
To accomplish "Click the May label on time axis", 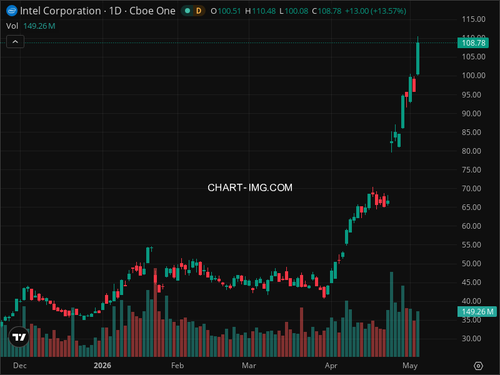I will click(x=410, y=366).
